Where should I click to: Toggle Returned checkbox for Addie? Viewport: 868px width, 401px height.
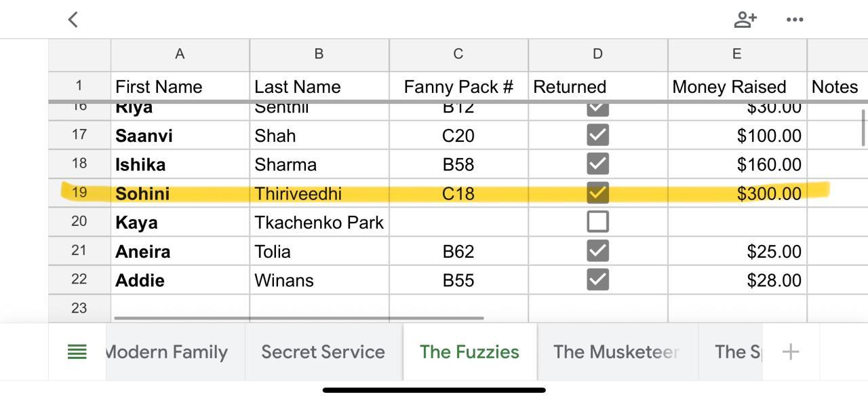coord(597,280)
